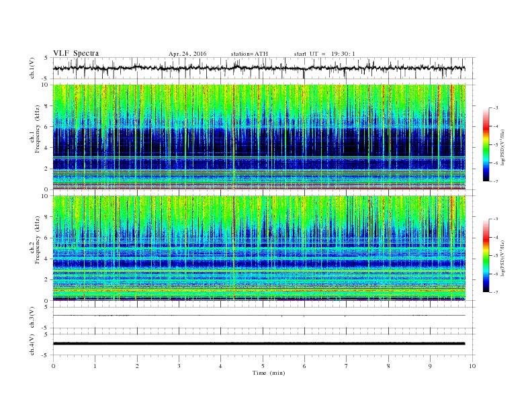Select the "Apr. 24, 2016" date text
This screenshot has width=532, height=411.
pos(187,54)
